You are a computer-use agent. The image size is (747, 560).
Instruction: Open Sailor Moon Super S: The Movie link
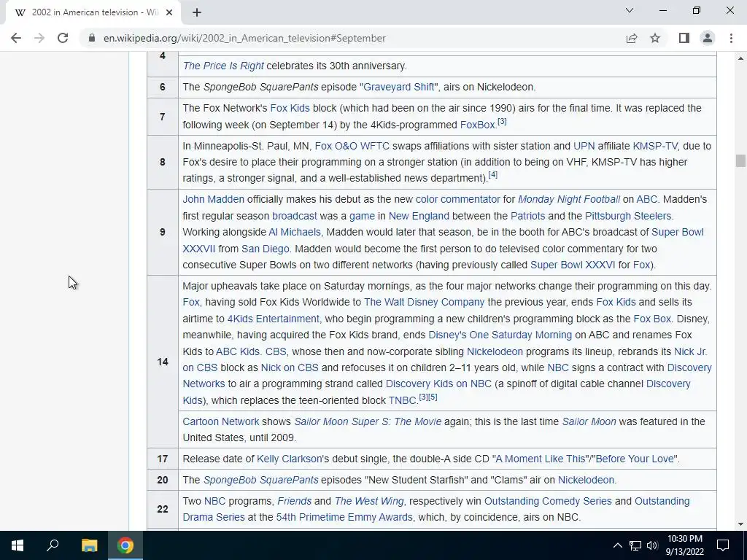(x=368, y=421)
